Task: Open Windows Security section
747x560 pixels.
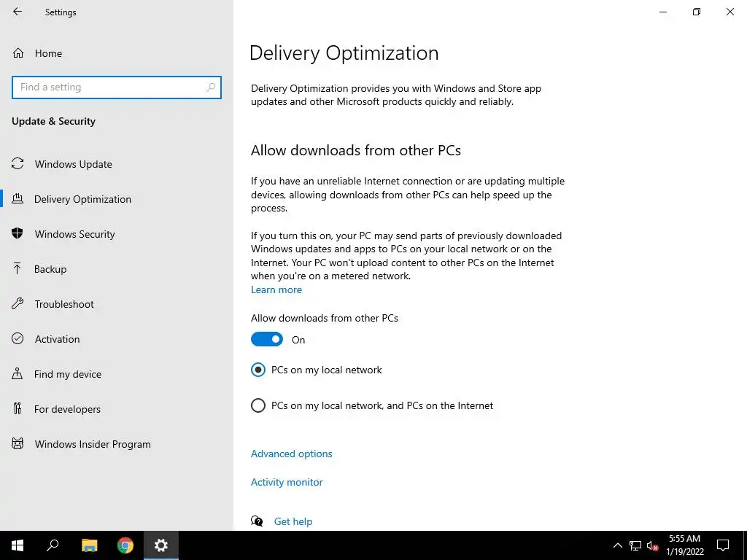Action: pos(75,234)
